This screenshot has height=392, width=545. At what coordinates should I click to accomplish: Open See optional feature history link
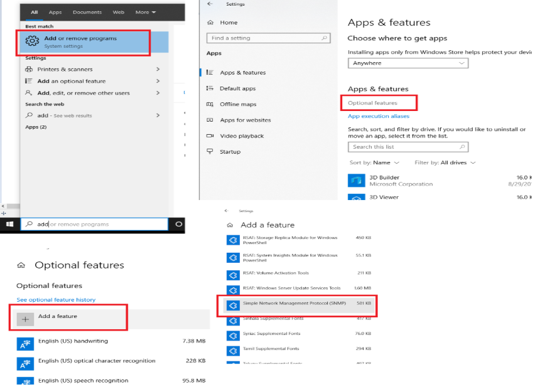pyautogui.click(x=56, y=300)
